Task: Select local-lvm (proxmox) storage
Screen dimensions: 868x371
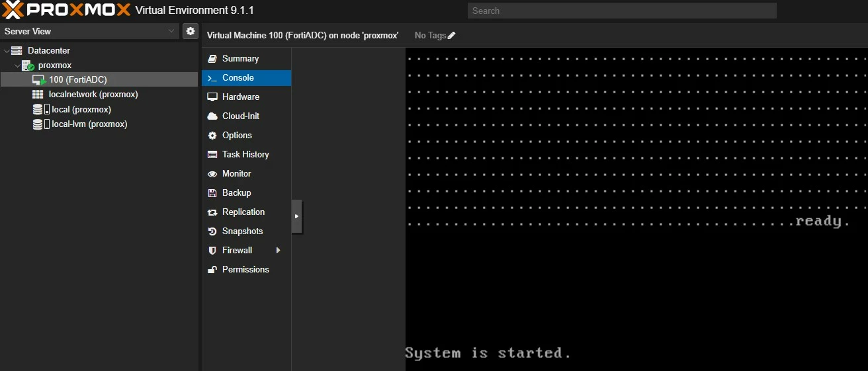Action: [89, 124]
